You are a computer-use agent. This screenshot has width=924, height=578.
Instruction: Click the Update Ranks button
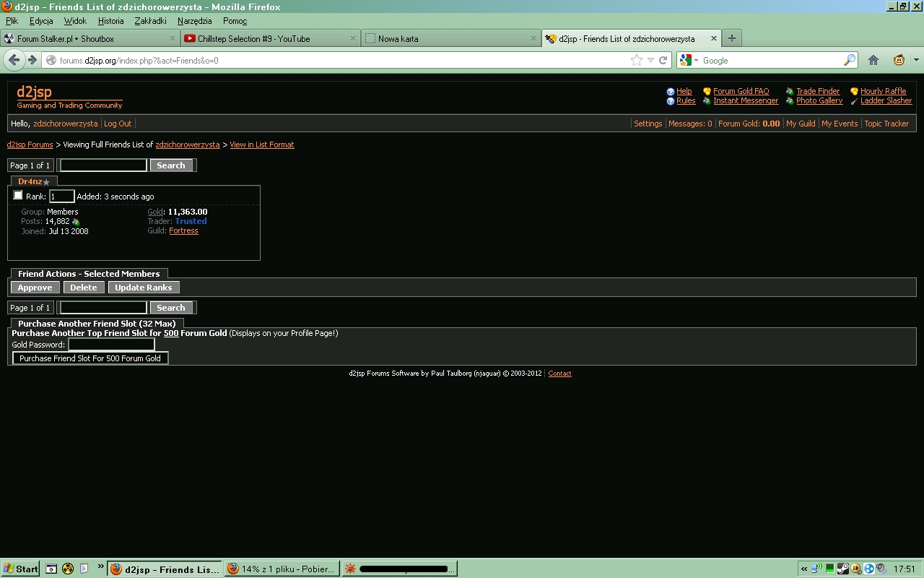click(144, 288)
